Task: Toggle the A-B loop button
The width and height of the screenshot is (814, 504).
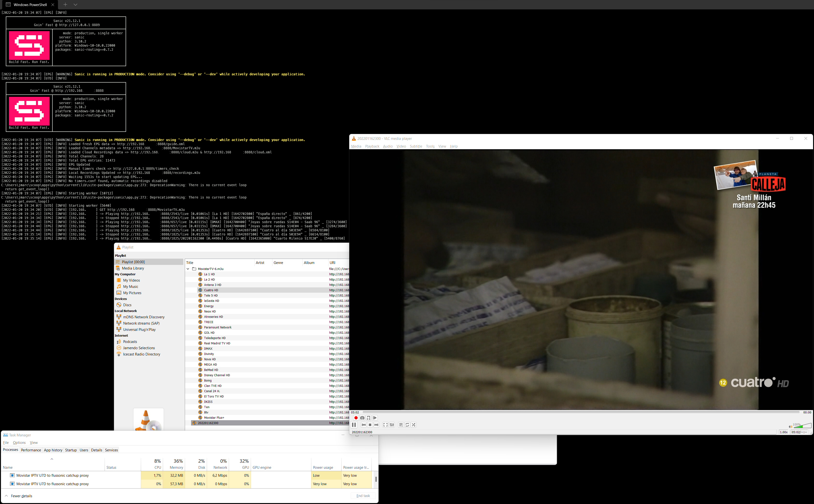Action: (x=368, y=418)
